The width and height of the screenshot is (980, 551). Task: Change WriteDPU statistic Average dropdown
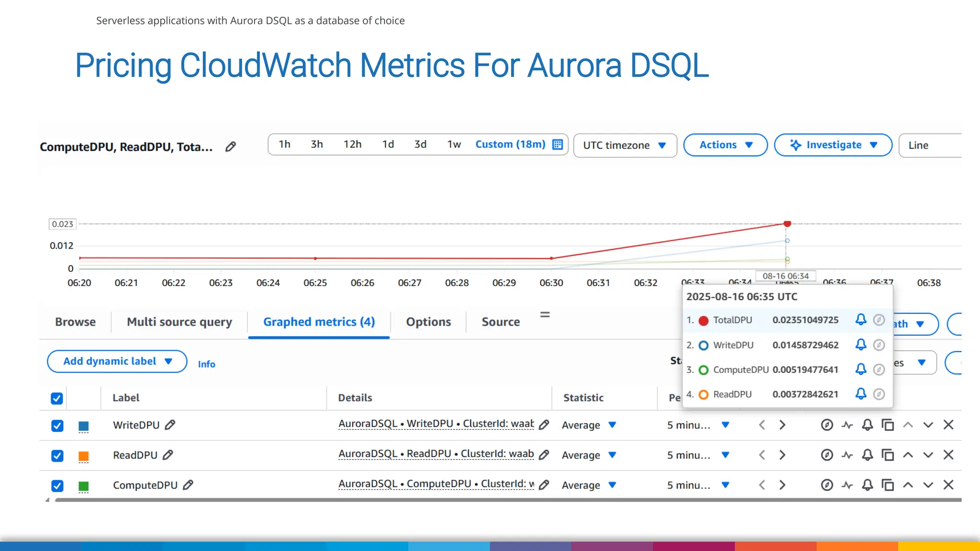pyautogui.click(x=589, y=425)
